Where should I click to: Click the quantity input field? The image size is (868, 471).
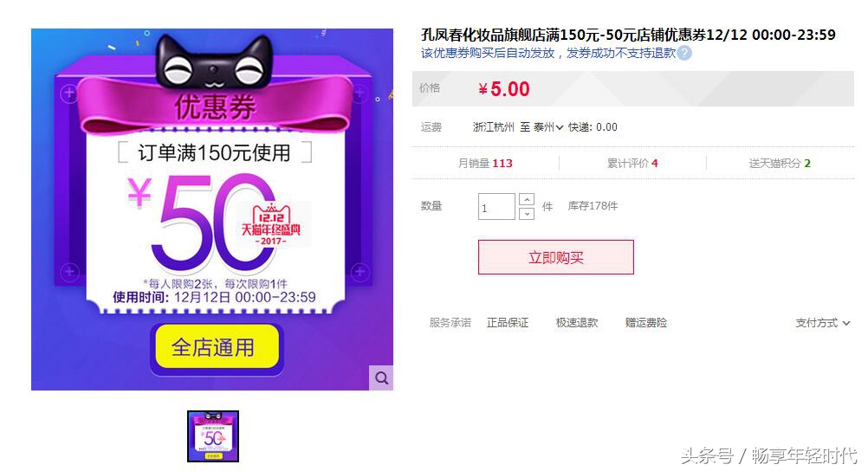(x=496, y=206)
